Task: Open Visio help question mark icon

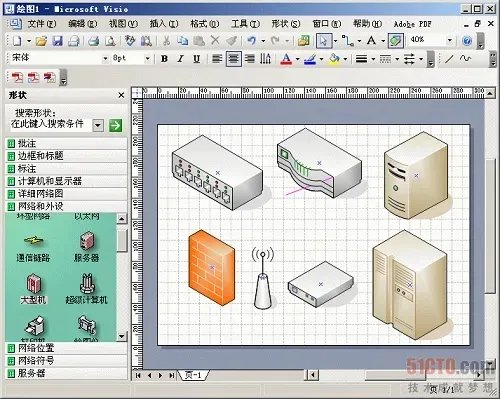Action: tap(467, 41)
